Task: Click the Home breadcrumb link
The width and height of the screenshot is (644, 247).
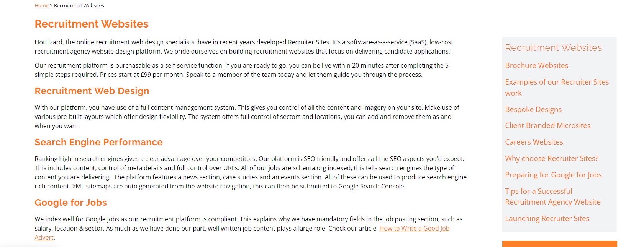Action: coord(41,6)
